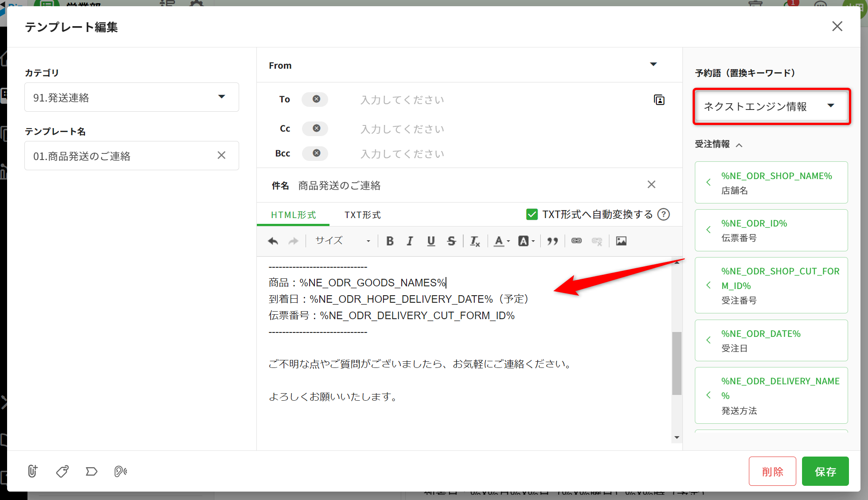Select the HTML形式 tab
The height and width of the screenshot is (500, 868).
click(293, 215)
